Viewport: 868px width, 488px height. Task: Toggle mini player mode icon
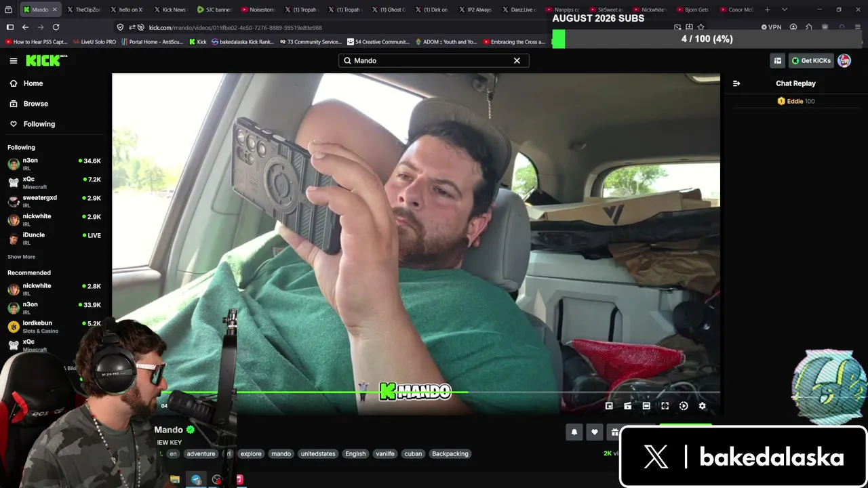tap(628, 406)
